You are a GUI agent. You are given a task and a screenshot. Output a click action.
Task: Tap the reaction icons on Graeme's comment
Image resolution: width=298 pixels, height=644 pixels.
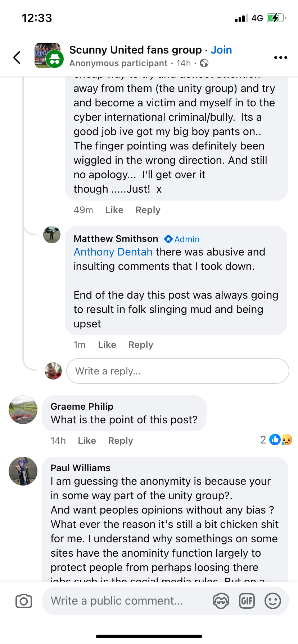click(x=281, y=440)
